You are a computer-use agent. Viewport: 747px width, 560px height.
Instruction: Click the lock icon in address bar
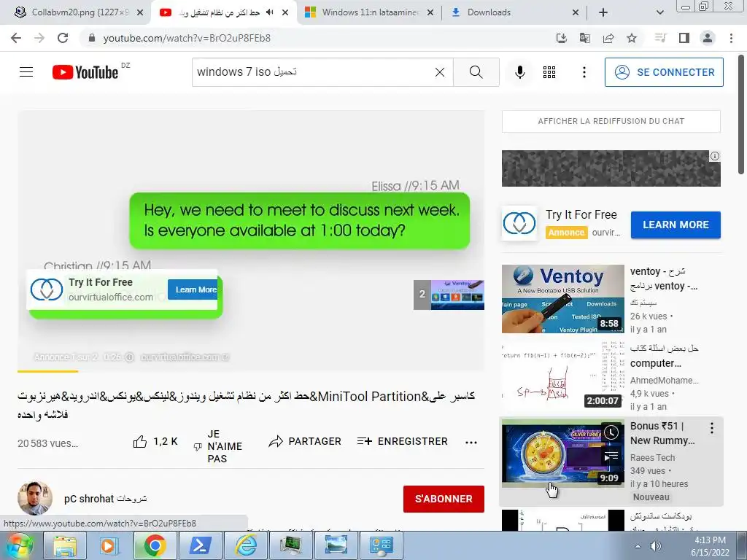tap(92, 38)
